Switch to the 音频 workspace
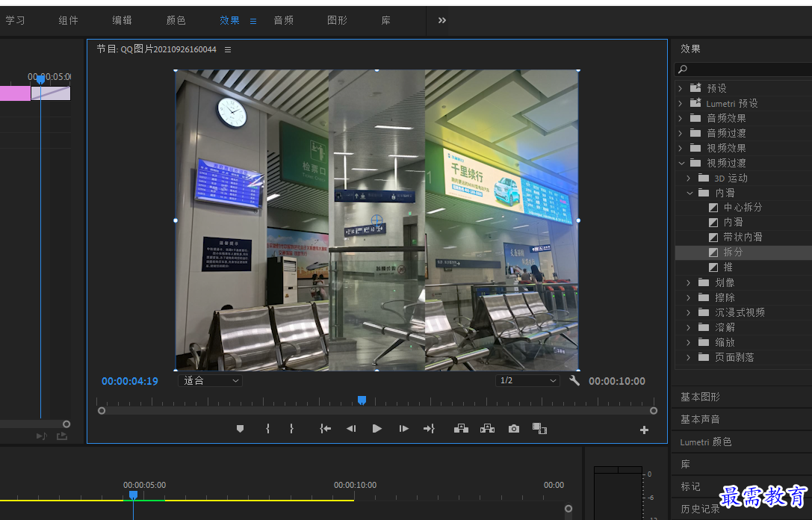 [x=283, y=20]
